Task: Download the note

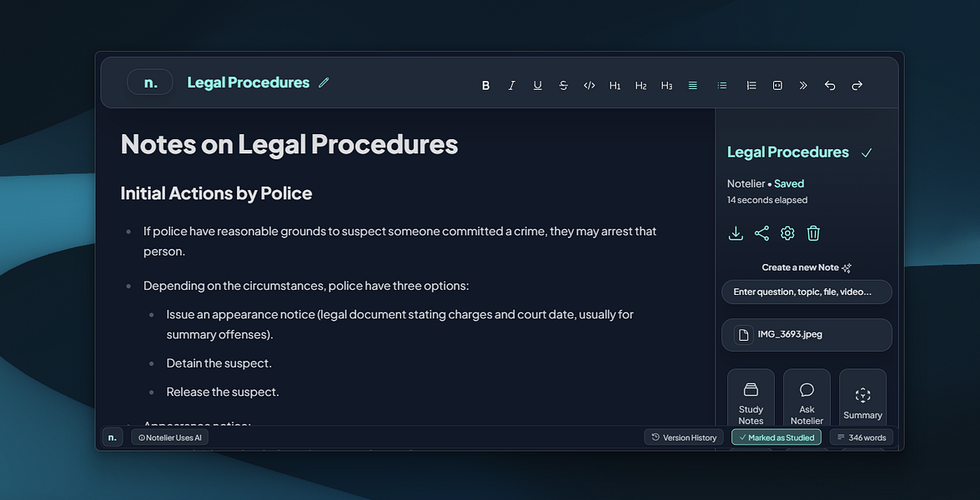Action: click(736, 233)
